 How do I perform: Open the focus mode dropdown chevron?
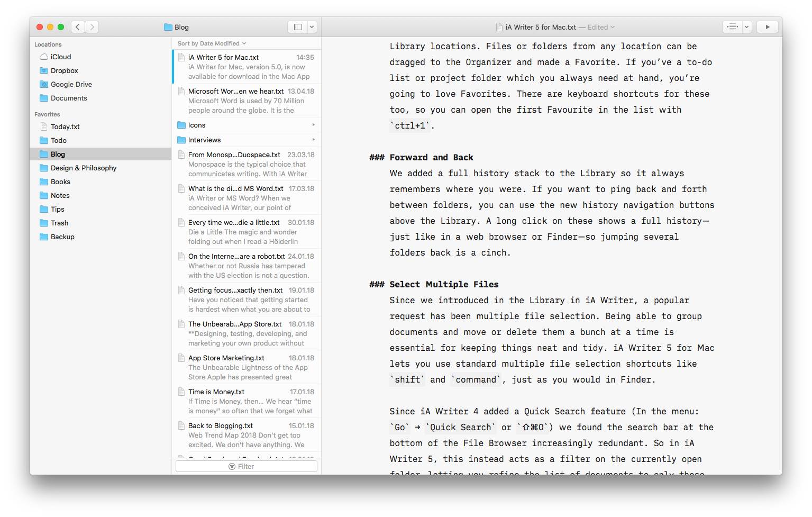pos(746,27)
